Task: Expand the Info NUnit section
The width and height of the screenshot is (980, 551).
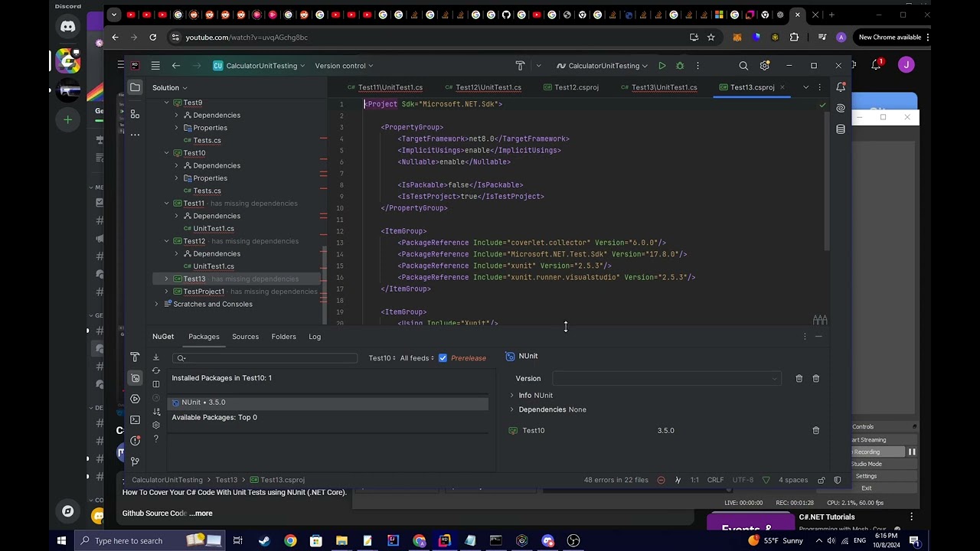Action: 512,396
